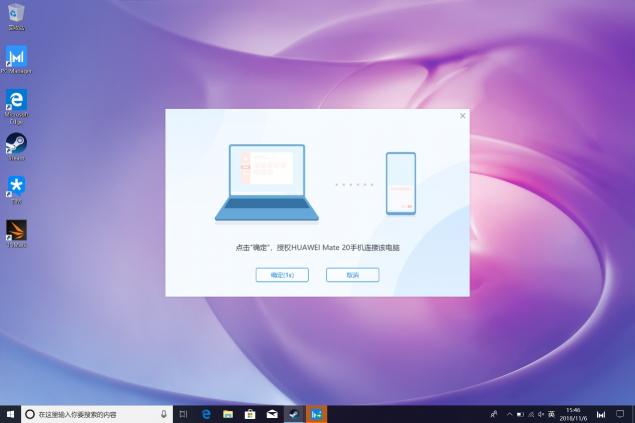Show hidden system tray icons

(x=509, y=414)
